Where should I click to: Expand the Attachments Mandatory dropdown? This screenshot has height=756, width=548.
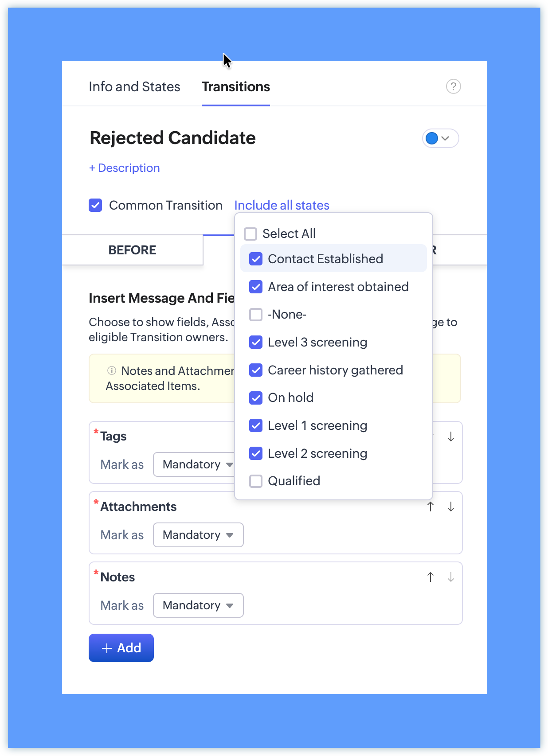pos(198,535)
